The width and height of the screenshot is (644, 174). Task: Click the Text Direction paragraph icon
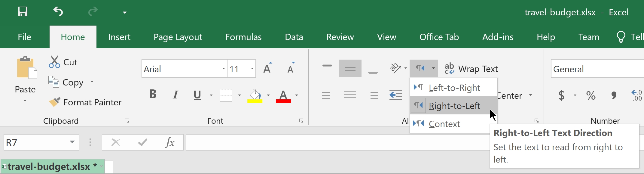pos(420,68)
